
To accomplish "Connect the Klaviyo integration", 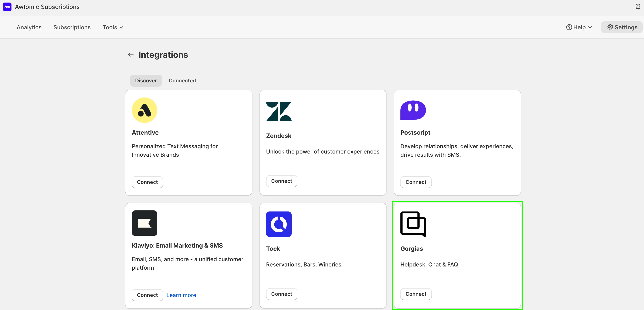I will 147,295.
